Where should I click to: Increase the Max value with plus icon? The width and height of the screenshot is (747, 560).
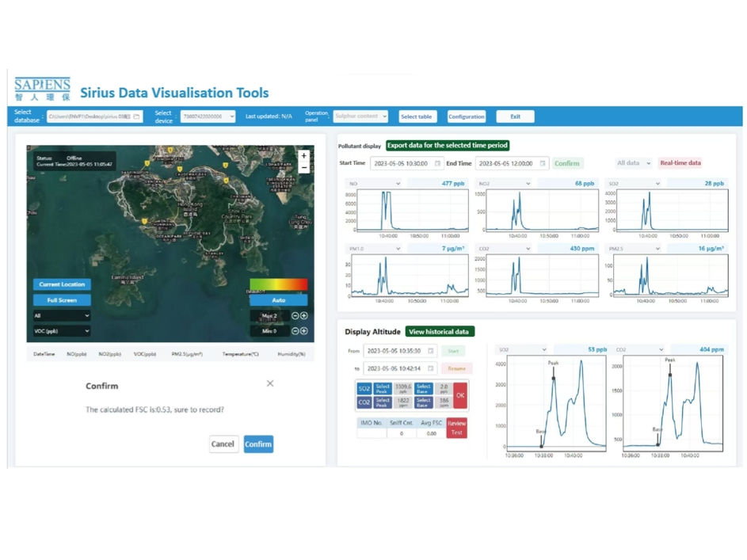(304, 316)
